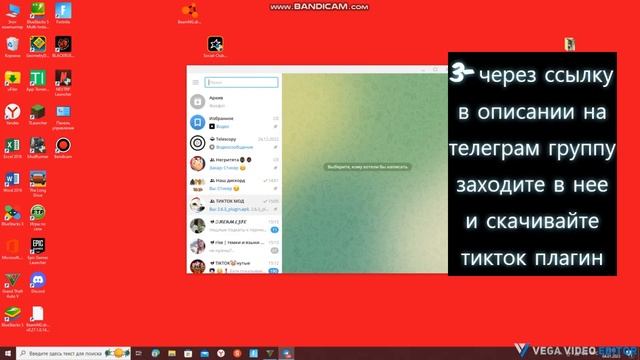This screenshot has width=640, height=360.
Task: Open the BeamNG file document on desktop
Action: point(38,319)
